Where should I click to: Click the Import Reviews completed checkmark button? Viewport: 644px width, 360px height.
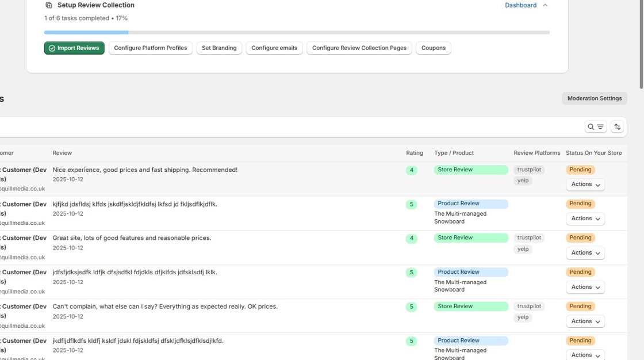[74, 48]
